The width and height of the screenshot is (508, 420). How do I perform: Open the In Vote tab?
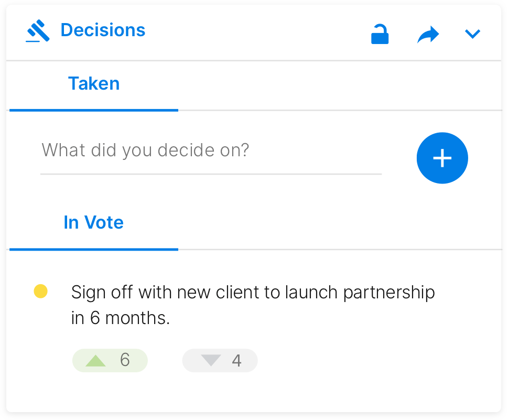[94, 223]
